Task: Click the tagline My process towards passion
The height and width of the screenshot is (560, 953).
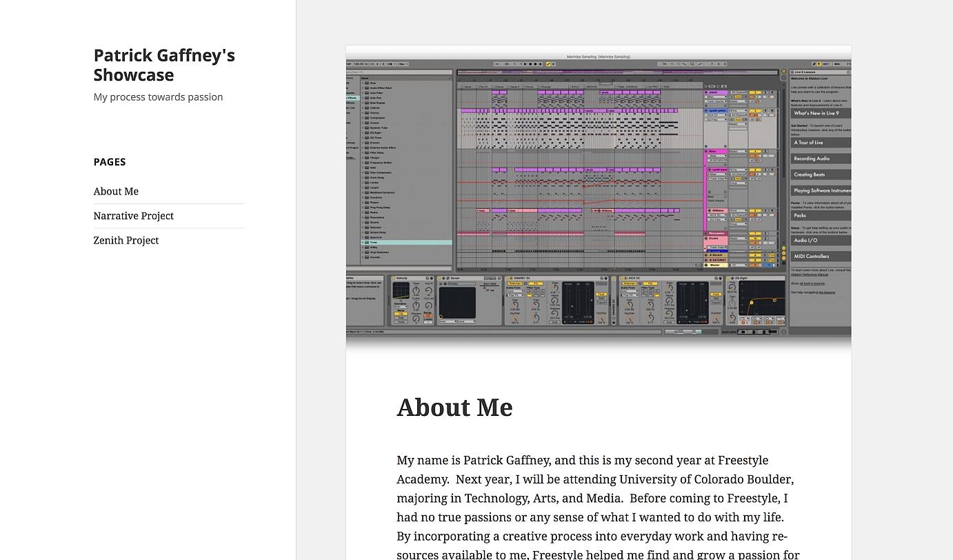Action: tap(158, 97)
